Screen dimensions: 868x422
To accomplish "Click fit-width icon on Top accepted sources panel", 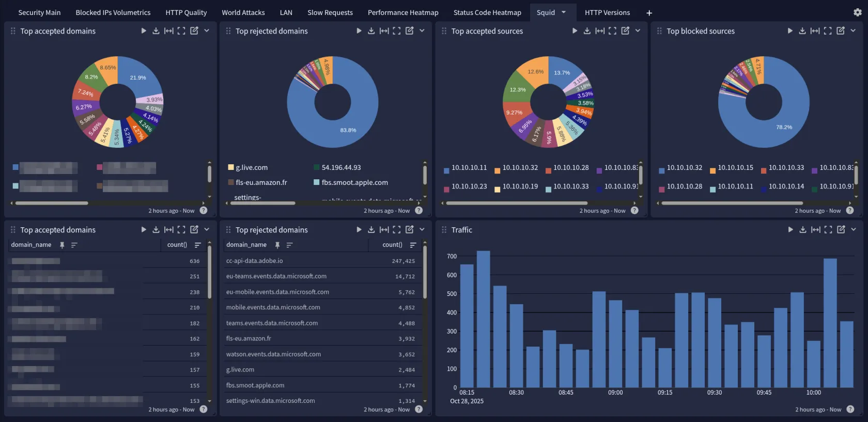I will 599,31.
